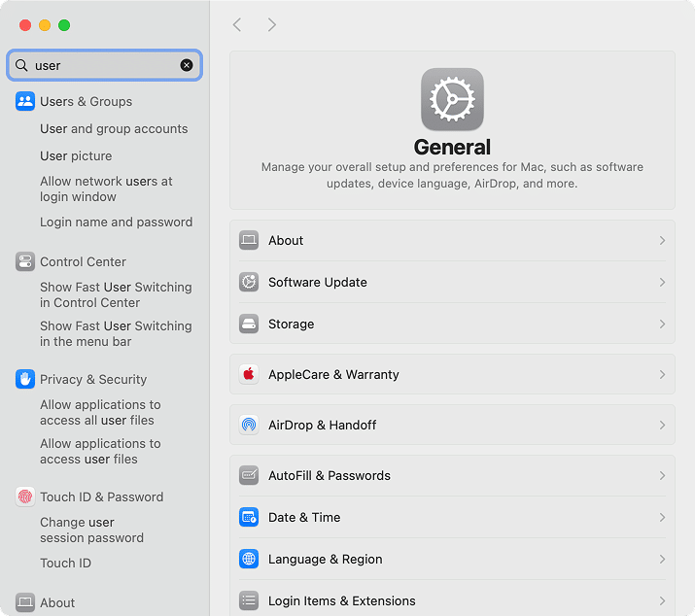Select Privacy & Security search heading

[x=93, y=379]
